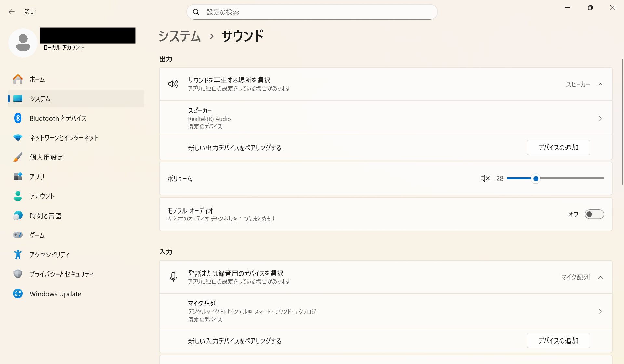Click the muted speaker icon beside volume
Viewport: 624px width, 364px height.
pos(485,178)
